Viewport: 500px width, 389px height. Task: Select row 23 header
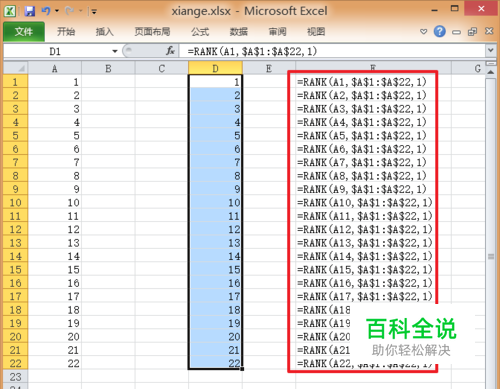(15, 377)
